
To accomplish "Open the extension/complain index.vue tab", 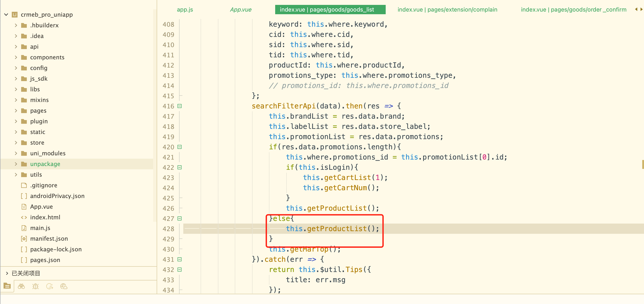I will pos(447,10).
